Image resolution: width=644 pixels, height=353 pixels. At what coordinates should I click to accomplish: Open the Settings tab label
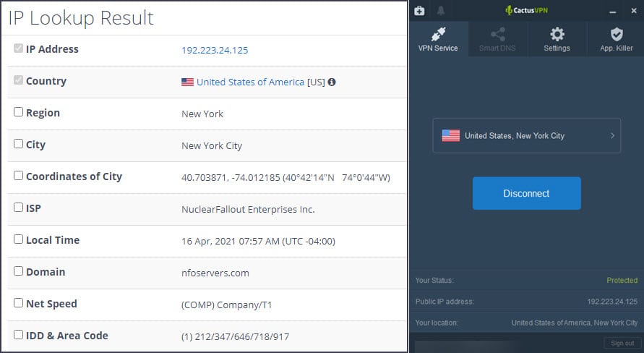coord(557,48)
